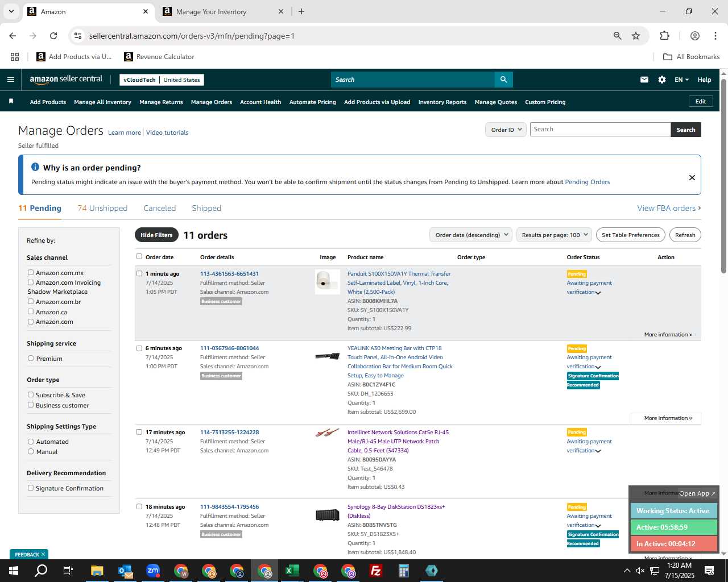The height and width of the screenshot is (582, 728).
Task: Check the Subscribe & Save order type
Action: click(x=31, y=394)
